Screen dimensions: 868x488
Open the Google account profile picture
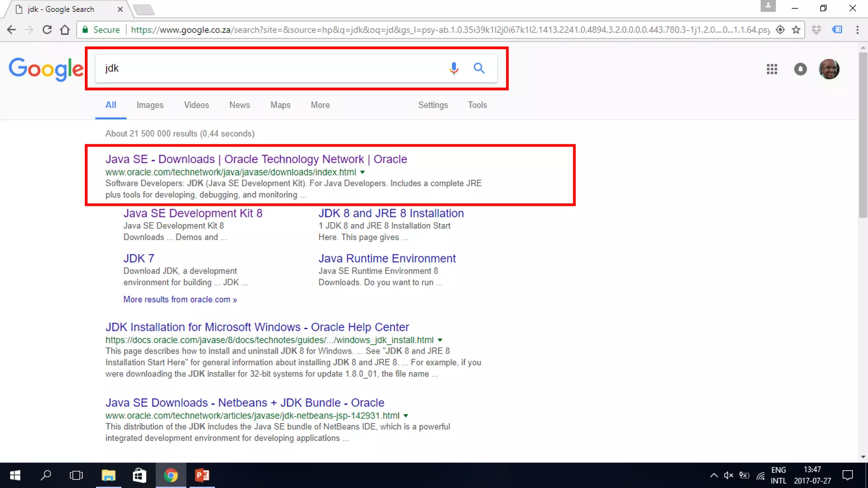pyautogui.click(x=829, y=69)
